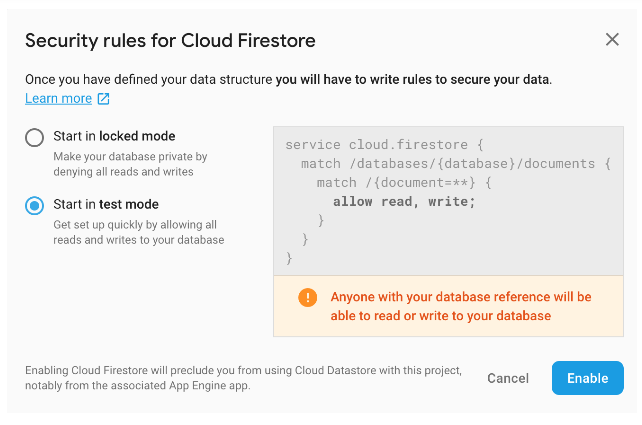642x425 pixels.
Task: Click the 'service cloud.firestore' code line
Action: (384, 145)
